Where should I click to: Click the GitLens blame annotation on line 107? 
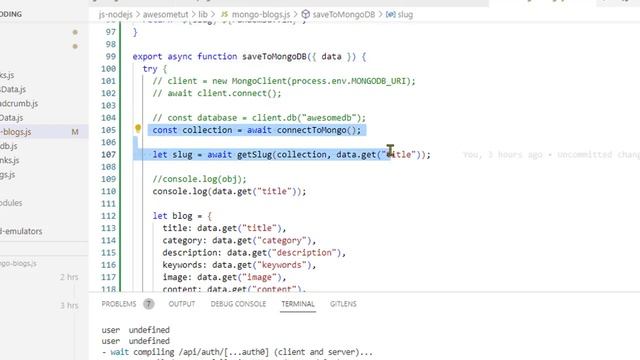[551, 155]
